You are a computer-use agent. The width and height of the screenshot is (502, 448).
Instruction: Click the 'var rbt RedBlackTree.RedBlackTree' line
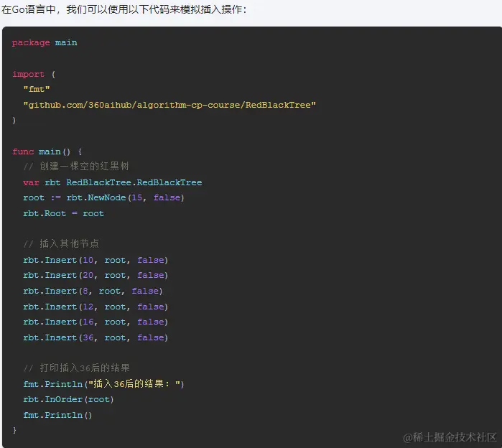(x=112, y=182)
